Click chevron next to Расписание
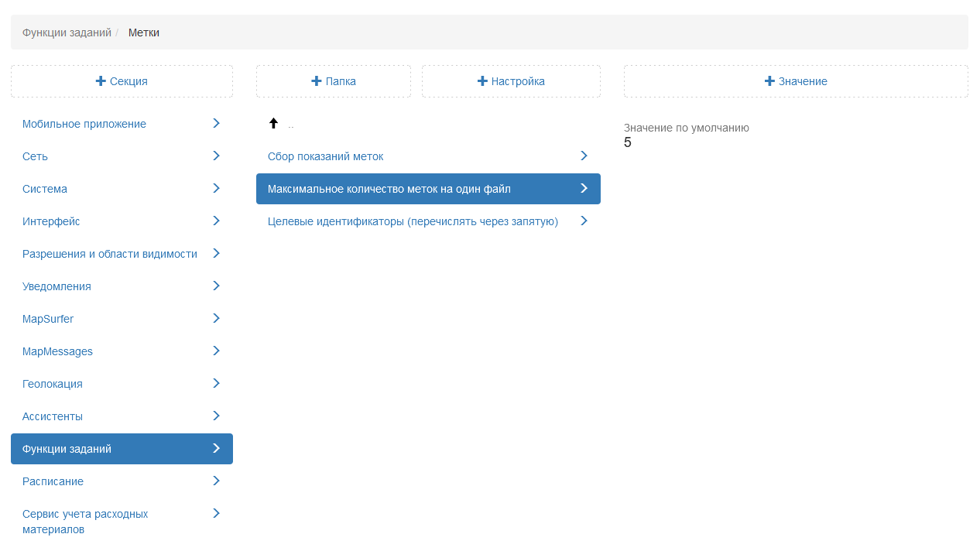Image resolution: width=980 pixels, height=551 pixels. 216,481
